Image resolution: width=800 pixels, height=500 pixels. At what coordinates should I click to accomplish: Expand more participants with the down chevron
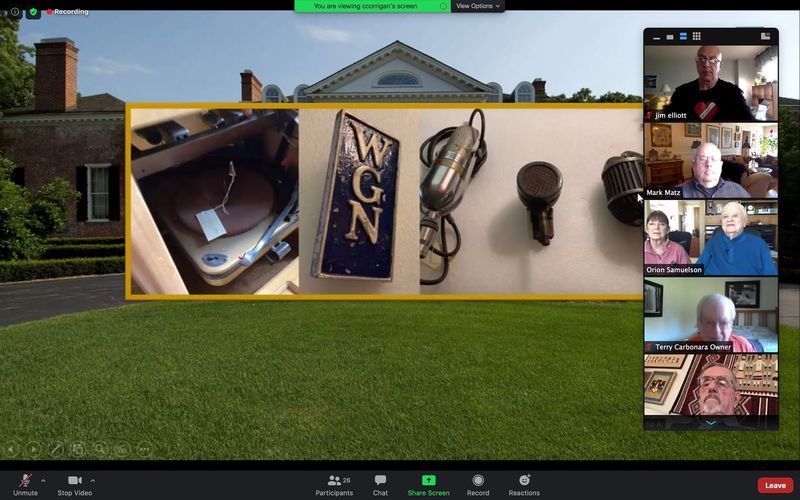(711, 423)
